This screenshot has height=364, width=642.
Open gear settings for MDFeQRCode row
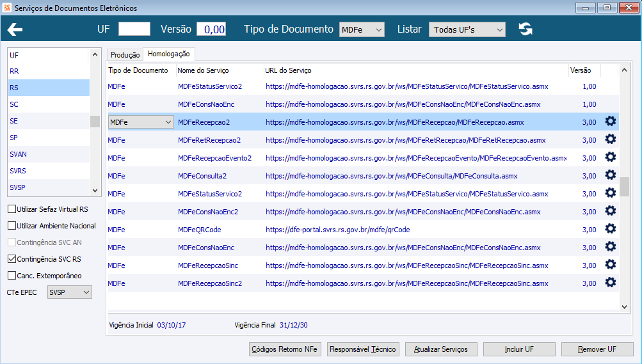tap(610, 229)
